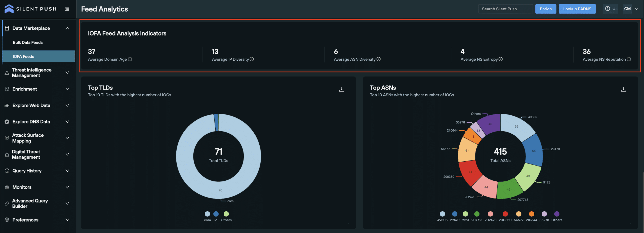Open the help question mark icon
This screenshot has width=644, height=233.
(x=608, y=9)
